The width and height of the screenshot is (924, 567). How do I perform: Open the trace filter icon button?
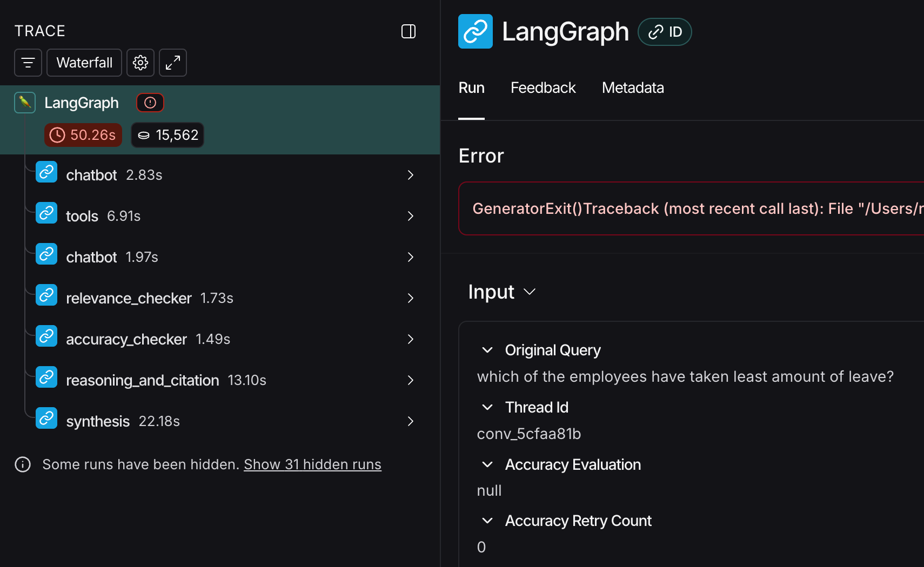[x=28, y=63]
